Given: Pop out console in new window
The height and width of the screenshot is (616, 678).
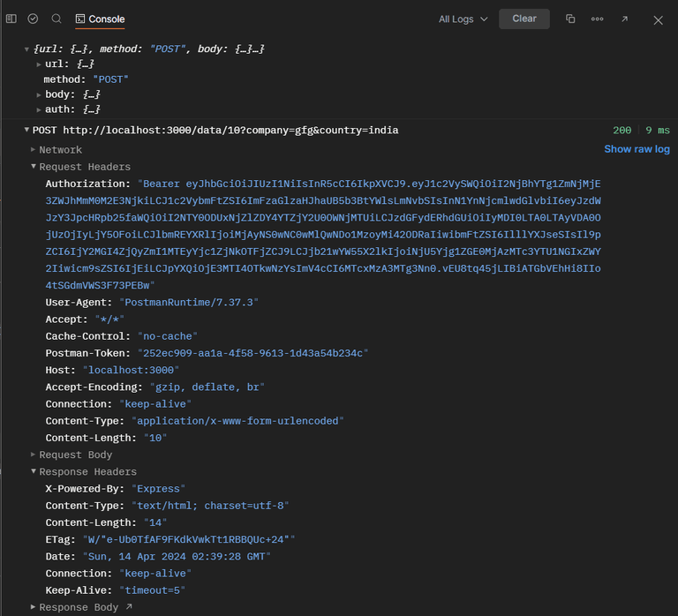Looking at the screenshot, I should 625,19.
